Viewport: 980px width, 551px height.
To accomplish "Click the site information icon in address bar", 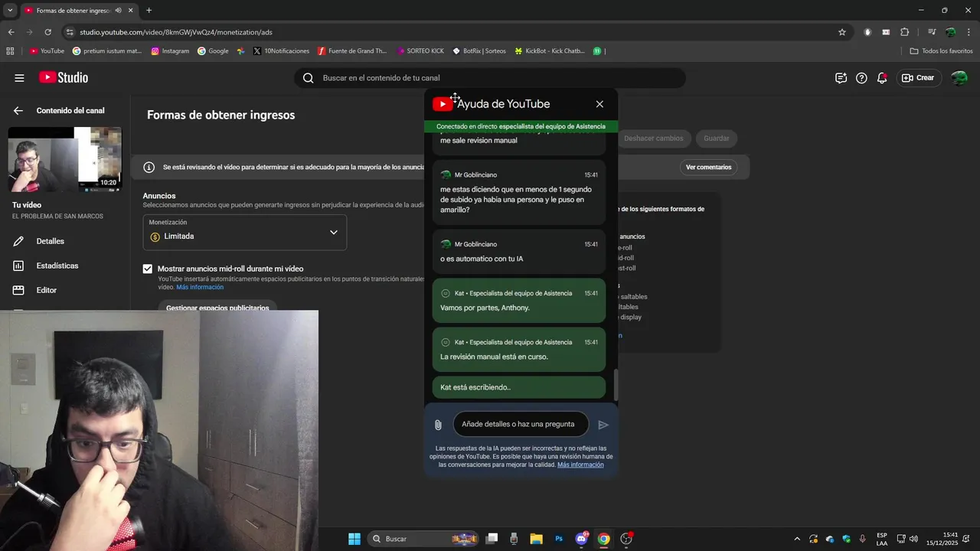I will click(x=70, y=32).
